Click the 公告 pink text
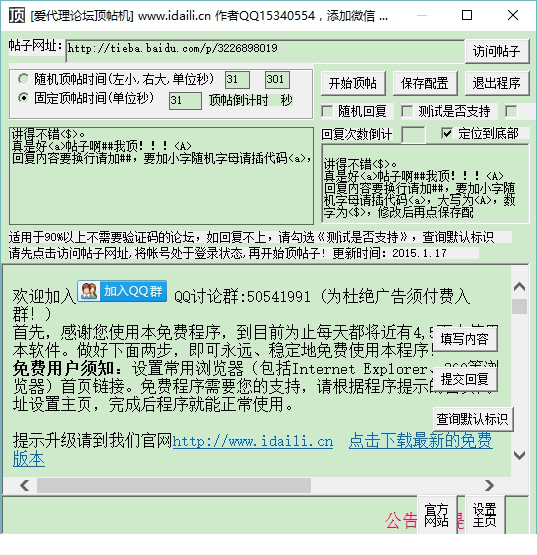 [x=401, y=520]
